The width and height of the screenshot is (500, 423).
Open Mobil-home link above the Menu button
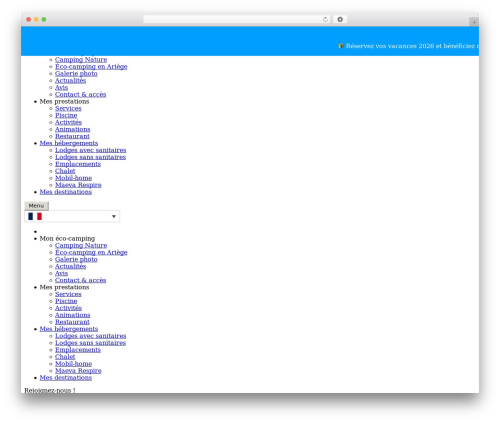point(73,178)
